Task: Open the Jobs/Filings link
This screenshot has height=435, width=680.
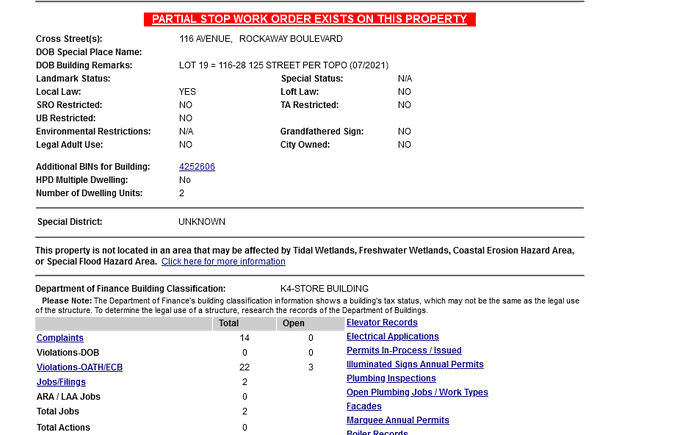Action: click(x=61, y=382)
